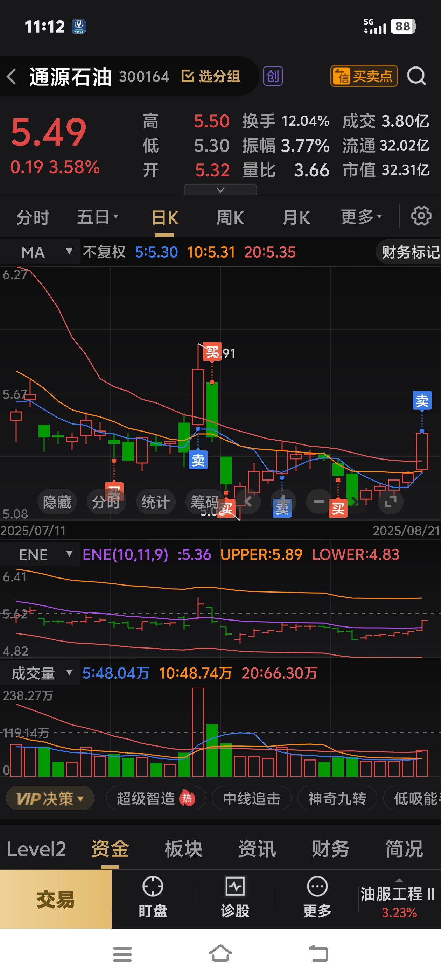Expand the quote details chevron
441x980 pixels.
220,189
